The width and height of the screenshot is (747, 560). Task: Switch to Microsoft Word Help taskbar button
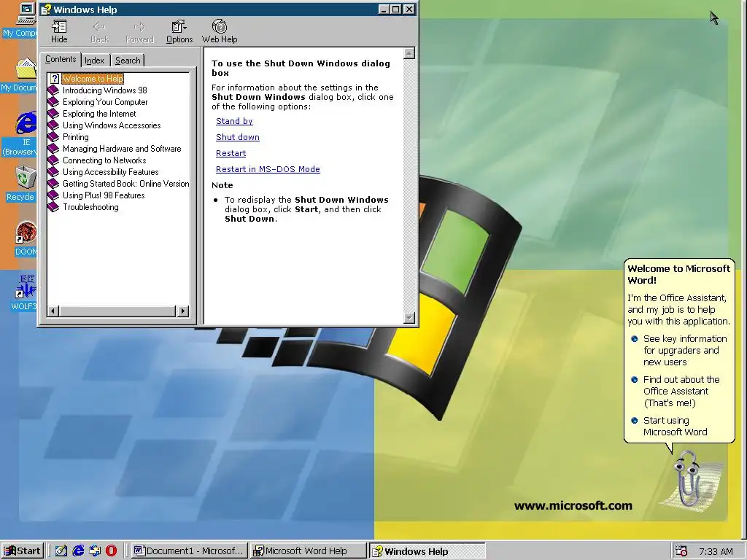pos(309,551)
